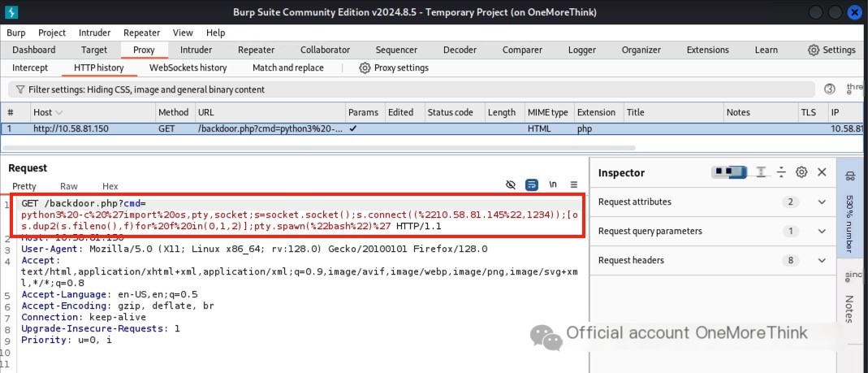Image resolution: width=868 pixels, height=373 pixels.
Task: Open the WebSockets history sub-tab
Action: click(x=188, y=68)
